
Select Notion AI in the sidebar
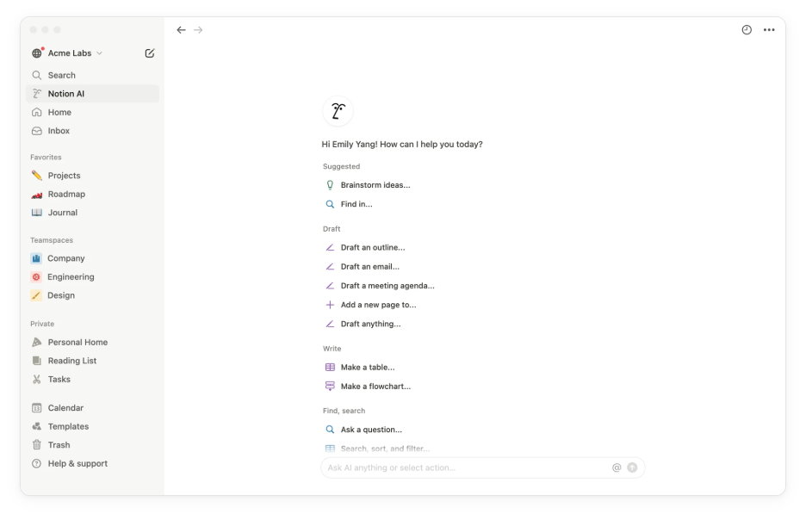92,94
